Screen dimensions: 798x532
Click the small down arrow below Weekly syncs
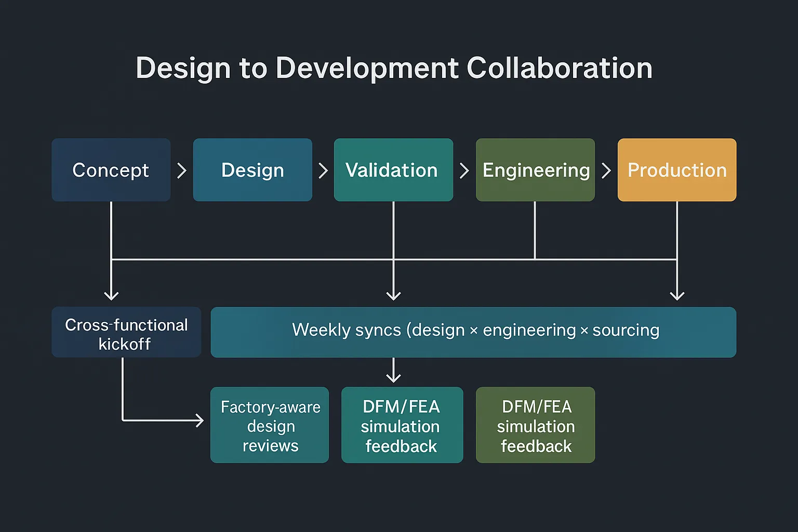[394, 376]
